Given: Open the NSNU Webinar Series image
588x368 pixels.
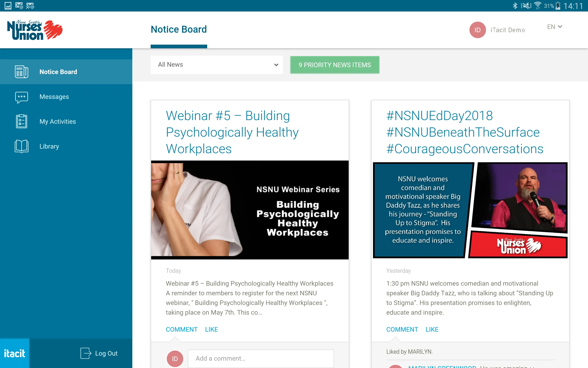Looking at the screenshot, I should coord(250,210).
